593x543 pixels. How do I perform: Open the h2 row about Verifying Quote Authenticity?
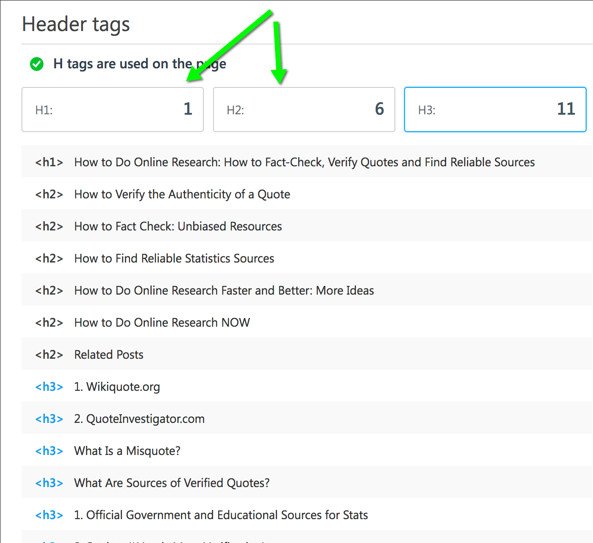pos(307,194)
